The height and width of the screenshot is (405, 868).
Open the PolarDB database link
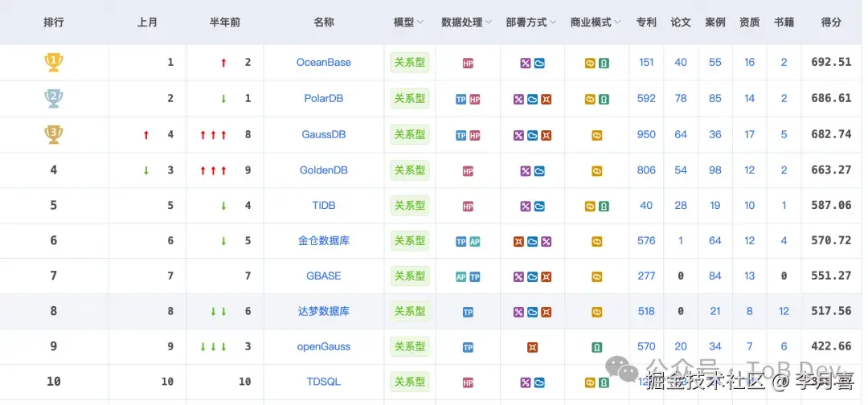tap(324, 99)
